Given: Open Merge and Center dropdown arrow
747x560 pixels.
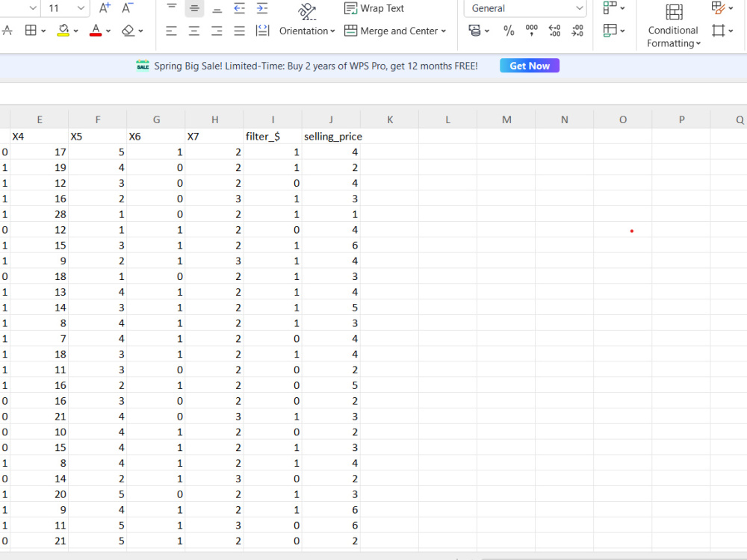Looking at the screenshot, I should pos(444,31).
